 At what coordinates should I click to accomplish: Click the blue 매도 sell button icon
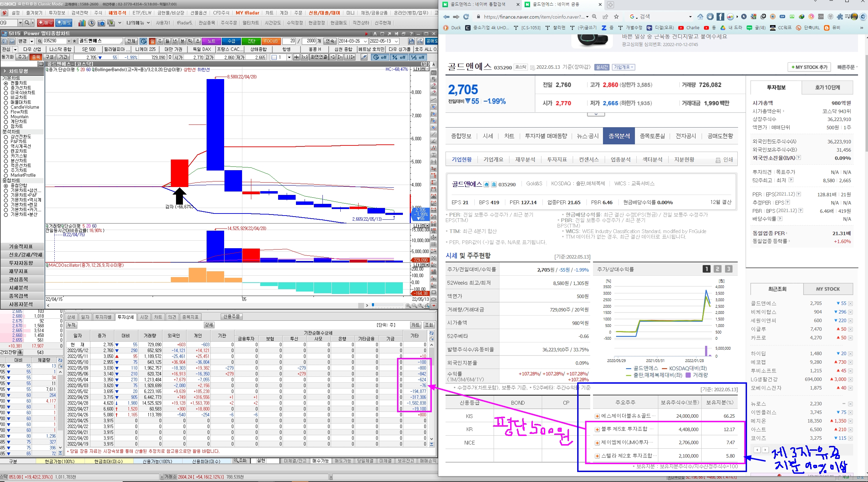tap(64, 23)
